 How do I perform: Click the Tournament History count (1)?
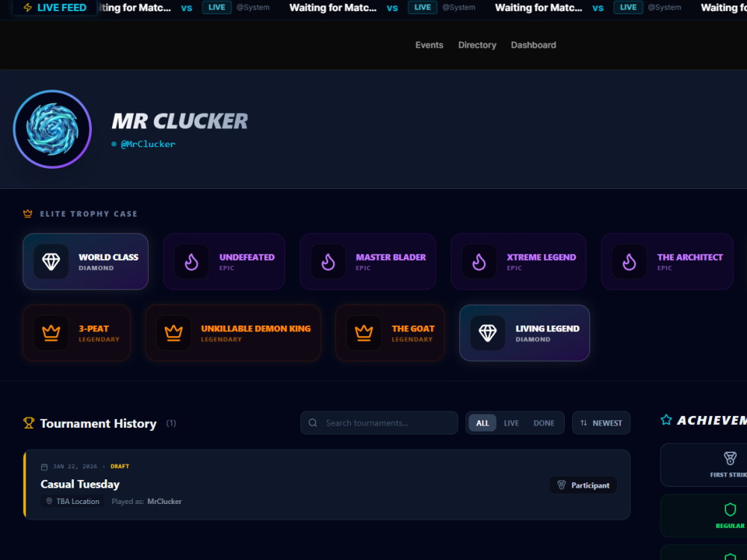[171, 423]
